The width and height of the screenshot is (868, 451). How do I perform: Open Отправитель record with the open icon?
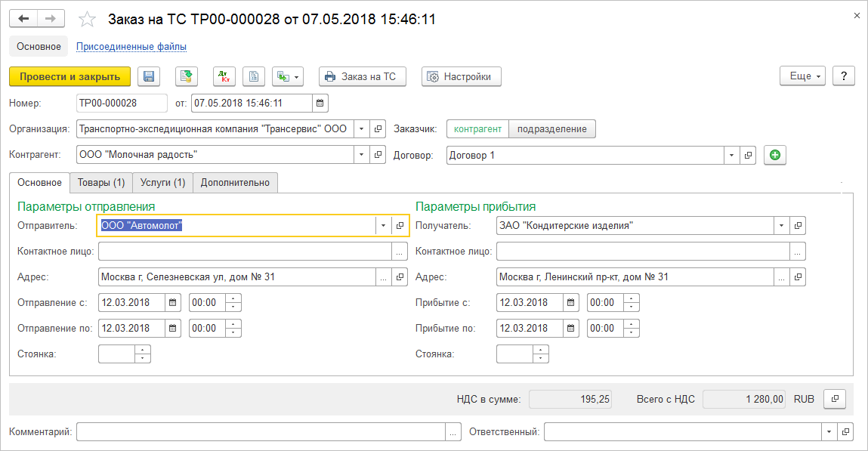click(x=400, y=225)
